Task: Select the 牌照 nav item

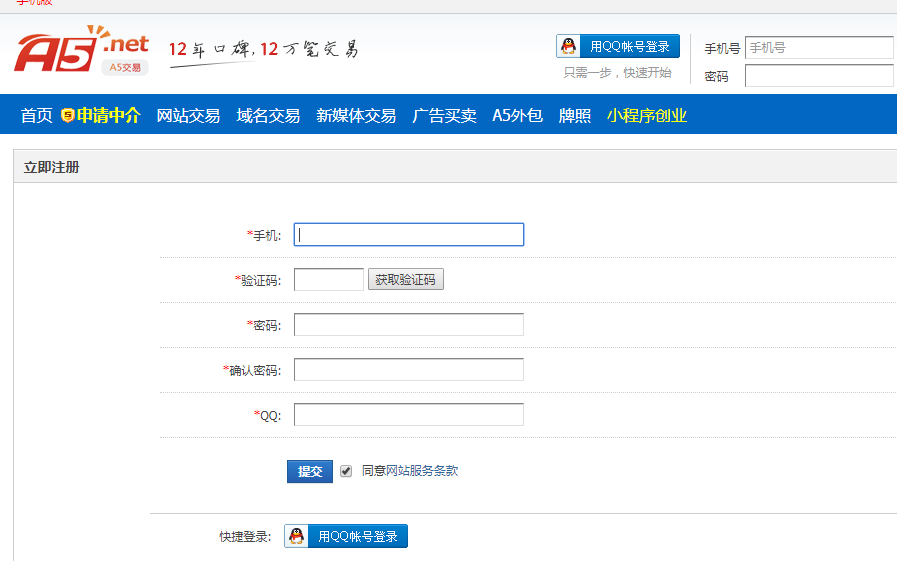Action: pyautogui.click(x=574, y=116)
